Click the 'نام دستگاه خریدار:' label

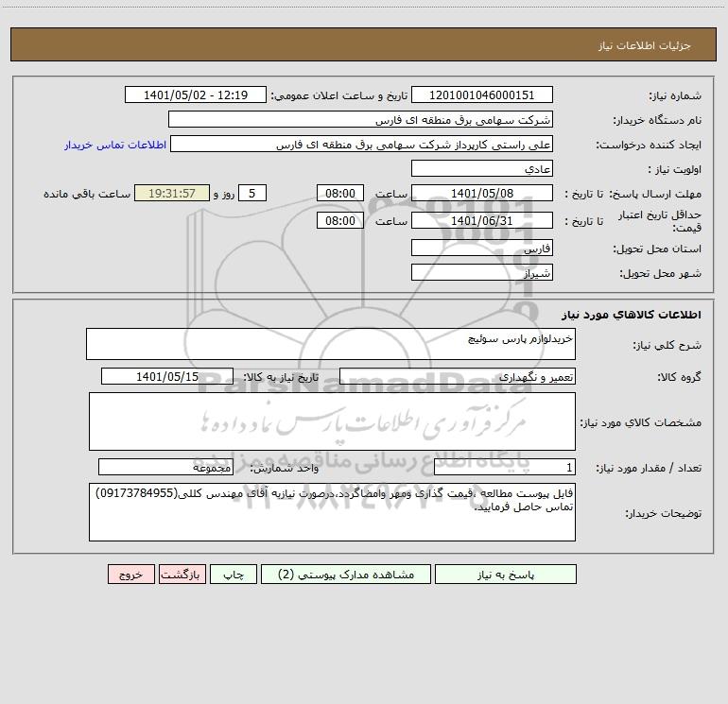click(657, 121)
